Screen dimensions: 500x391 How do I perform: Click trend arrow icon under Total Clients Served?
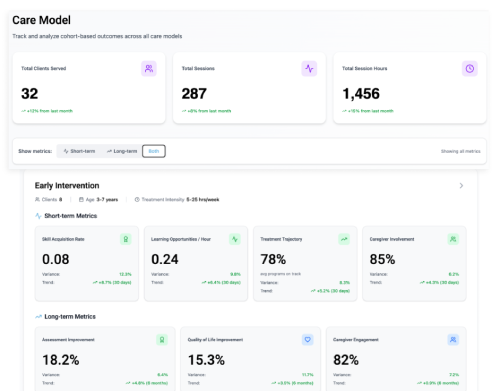(23, 111)
